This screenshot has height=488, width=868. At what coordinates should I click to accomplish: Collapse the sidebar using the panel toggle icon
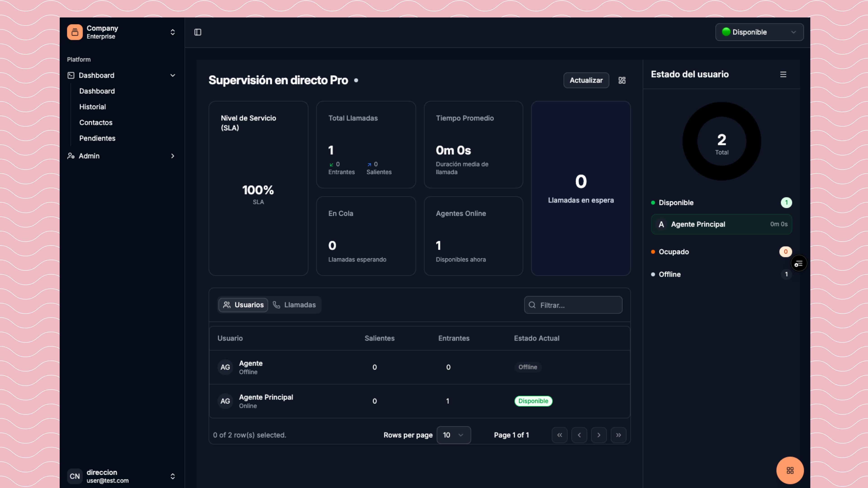pyautogui.click(x=198, y=32)
